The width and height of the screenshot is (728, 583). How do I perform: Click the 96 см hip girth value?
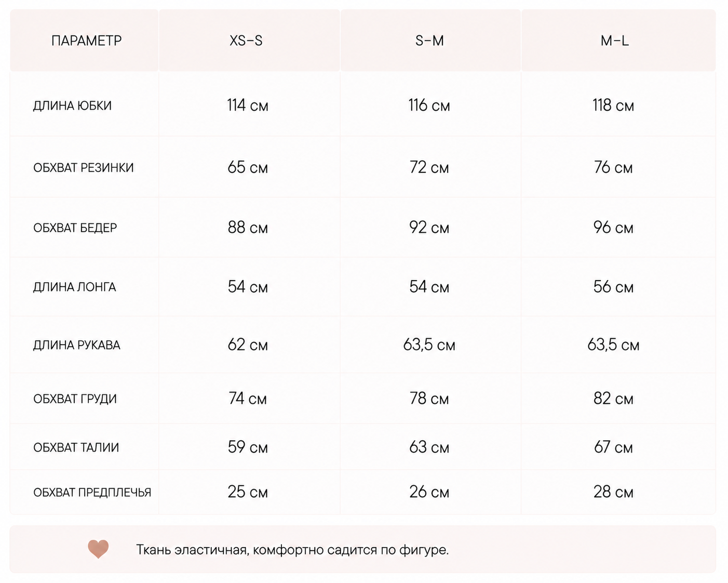click(613, 227)
